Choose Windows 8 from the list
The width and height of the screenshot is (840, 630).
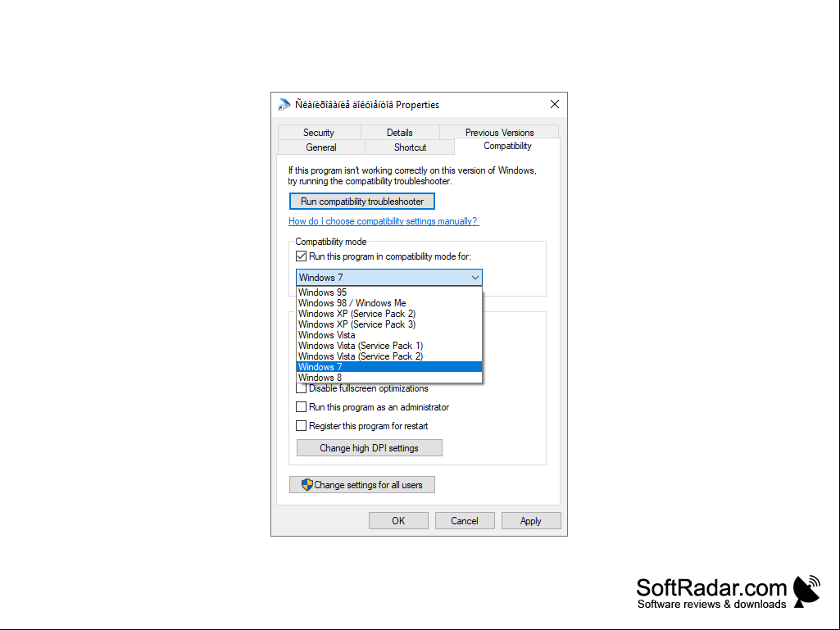(x=389, y=378)
